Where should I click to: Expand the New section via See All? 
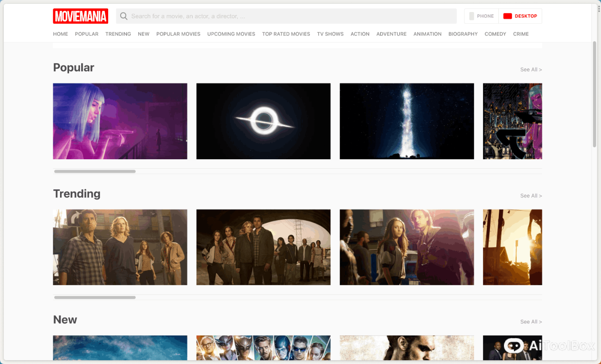point(531,322)
